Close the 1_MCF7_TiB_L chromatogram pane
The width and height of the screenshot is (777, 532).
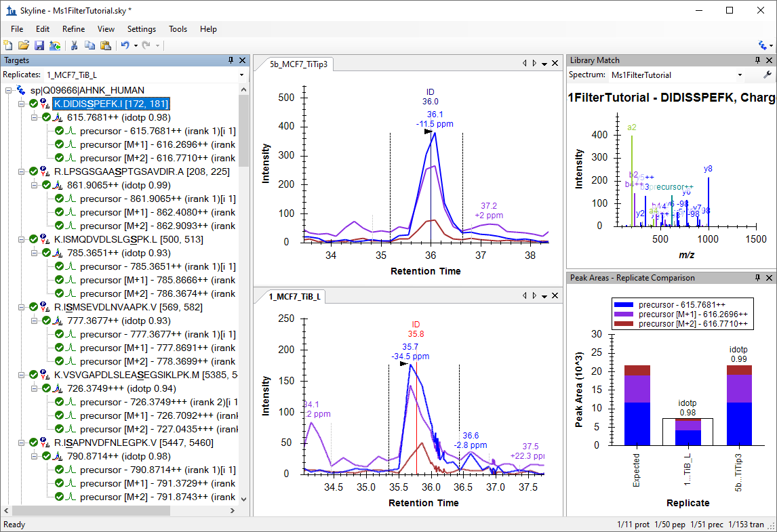pos(555,295)
